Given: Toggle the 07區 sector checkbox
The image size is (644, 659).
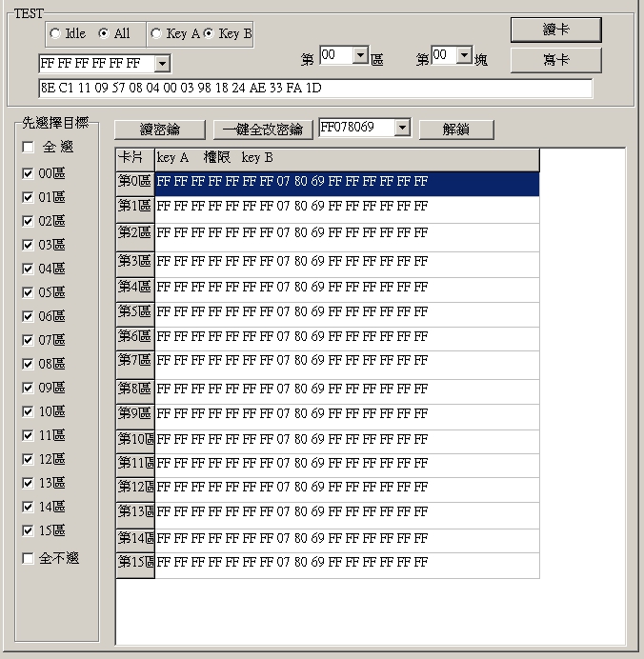Looking at the screenshot, I should pyautogui.click(x=28, y=340).
